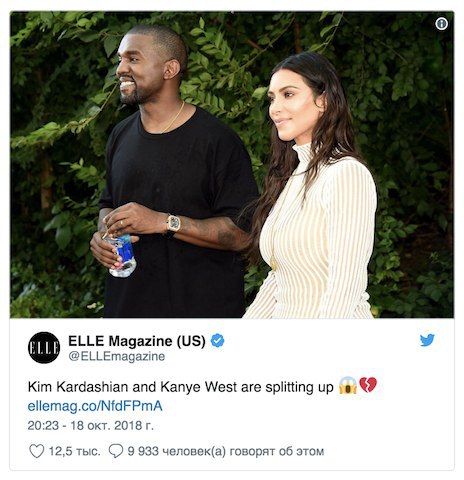464x480 pixels.
Task: Click the tweet text about splitting up
Action: click(180, 387)
